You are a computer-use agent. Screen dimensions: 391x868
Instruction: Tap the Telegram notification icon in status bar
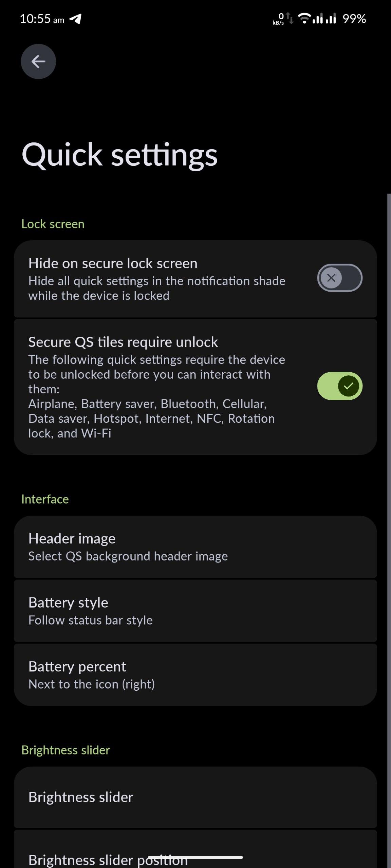tap(75, 19)
